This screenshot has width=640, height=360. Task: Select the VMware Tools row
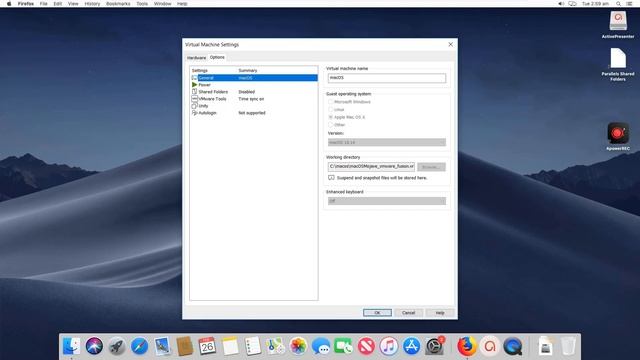(x=254, y=99)
